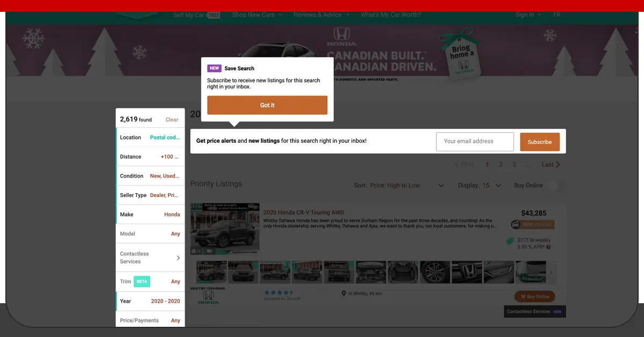Image resolution: width=644 pixels, height=337 pixels.
Task: Open the Make Honda filter
Action: click(x=150, y=215)
